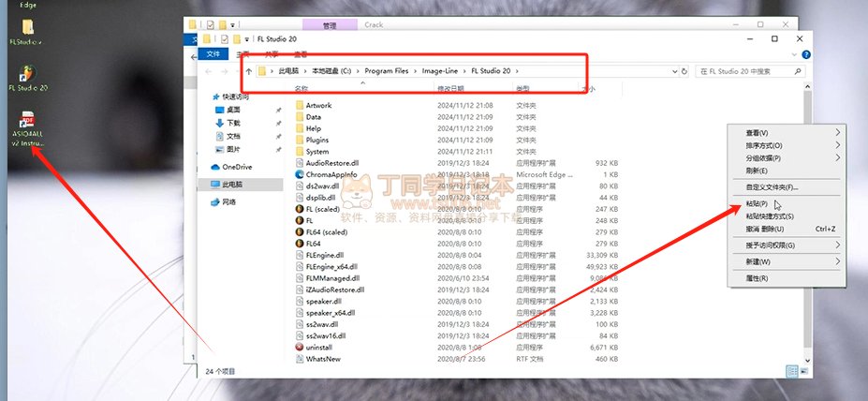Click the search magnifier icon
The image size is (868, 401).
[798, 71]
